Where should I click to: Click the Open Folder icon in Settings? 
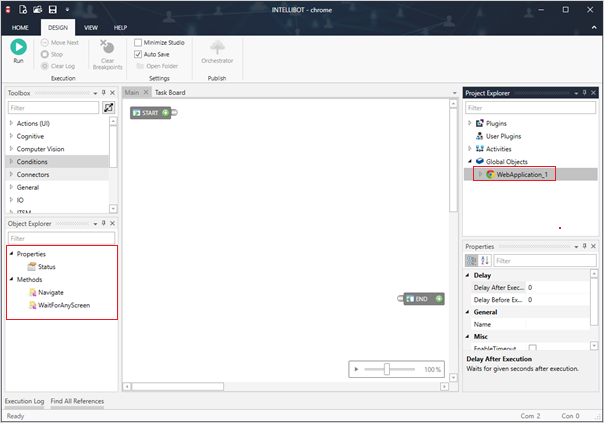pos(140,66)
